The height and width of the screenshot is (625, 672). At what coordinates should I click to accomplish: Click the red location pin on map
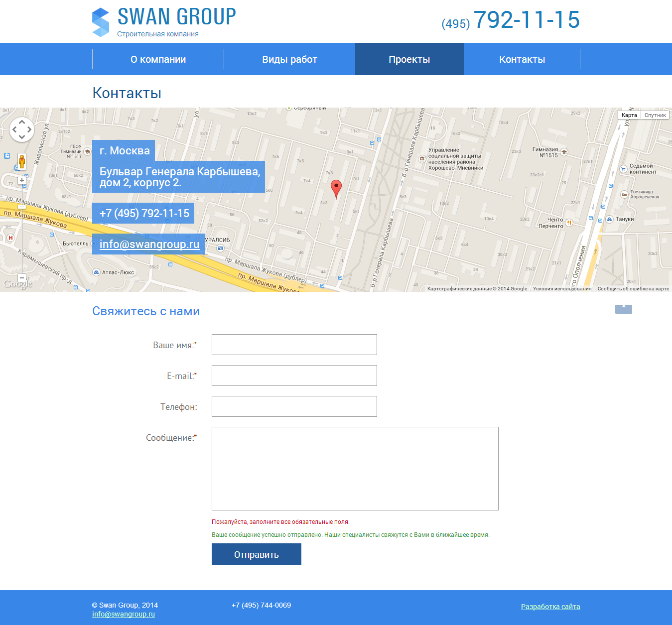336,189
